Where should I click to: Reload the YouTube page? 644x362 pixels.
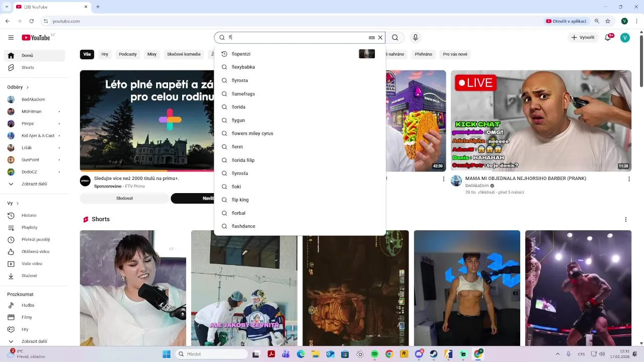32,21
